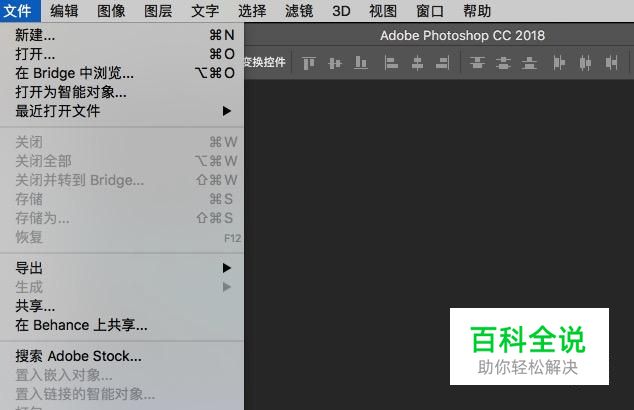This screenshot has height=410, width=634.
Task: Click the Distribute vertical centers icon
Action: tap(503, 63)
